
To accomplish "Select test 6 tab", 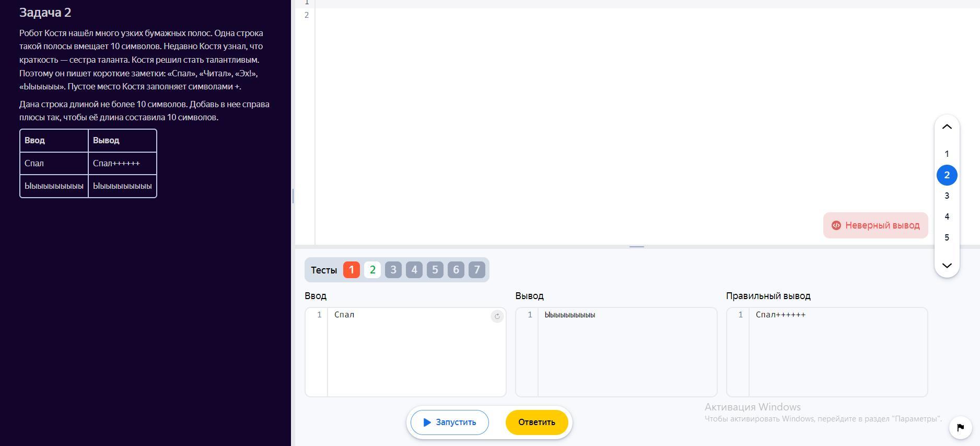I will pos(456,270).
